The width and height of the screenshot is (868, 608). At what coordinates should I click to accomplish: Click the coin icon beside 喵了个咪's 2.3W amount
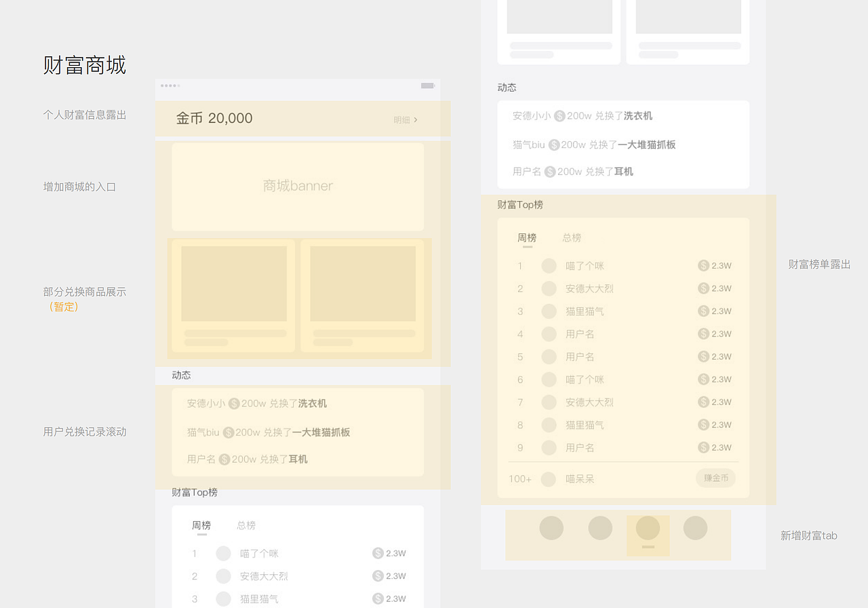pyautogui.click(x=703, y=265)
